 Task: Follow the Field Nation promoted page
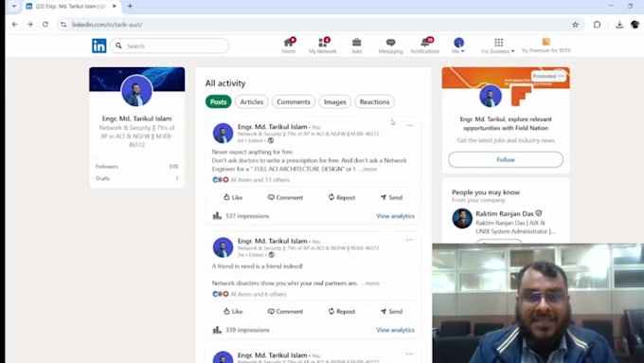[506, 159]
